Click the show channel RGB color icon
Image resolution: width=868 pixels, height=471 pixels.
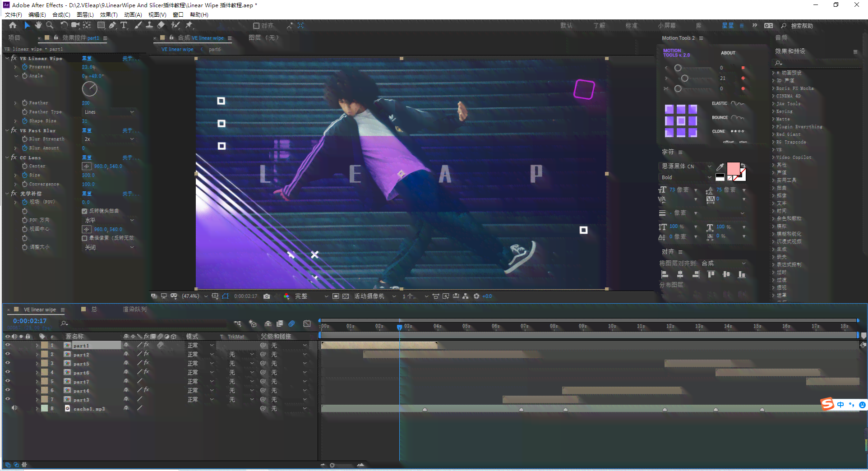(x=286, y=296)
